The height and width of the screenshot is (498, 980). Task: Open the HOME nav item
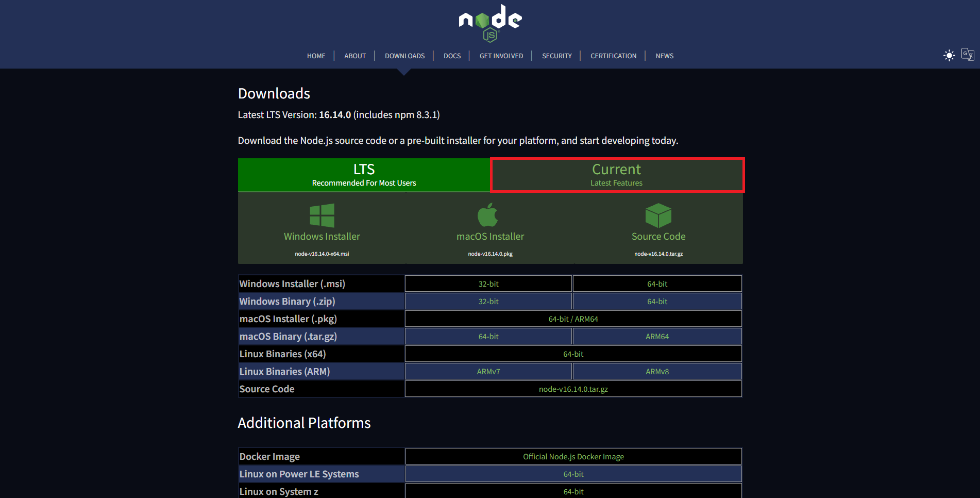(316, 56)
